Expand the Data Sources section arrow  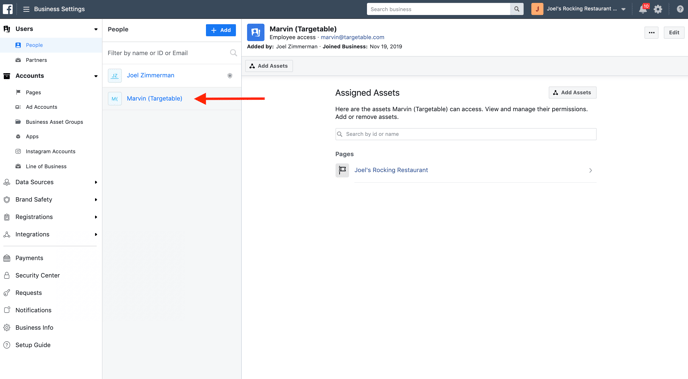coord(96,182)
